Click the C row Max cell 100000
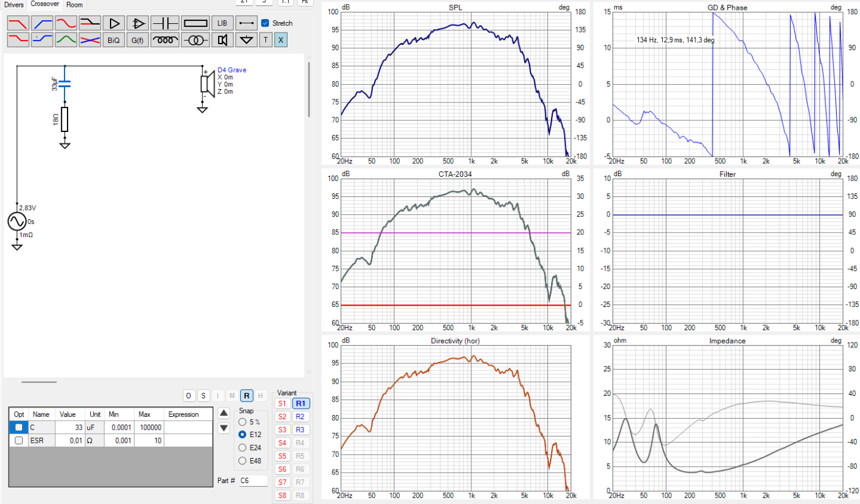 tap(150, 427)
